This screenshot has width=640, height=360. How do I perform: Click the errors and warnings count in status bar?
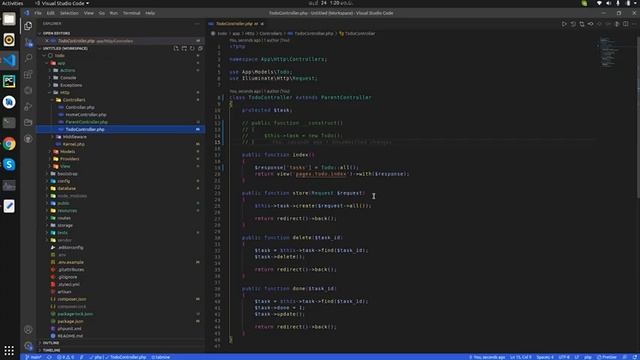[66, 357]
